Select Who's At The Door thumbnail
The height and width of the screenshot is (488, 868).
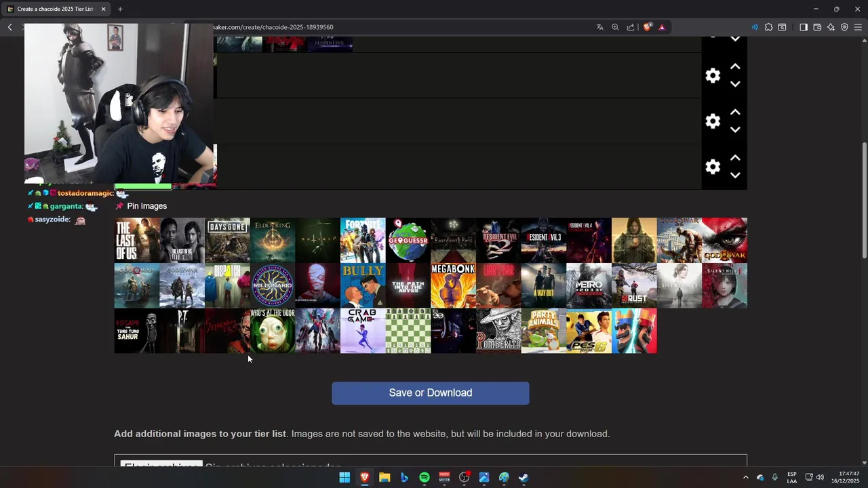(x=273, y=331)
